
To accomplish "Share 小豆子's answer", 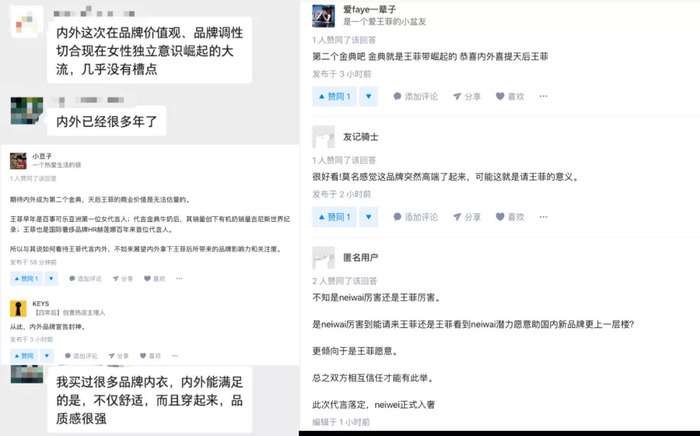I will point(123,278).
